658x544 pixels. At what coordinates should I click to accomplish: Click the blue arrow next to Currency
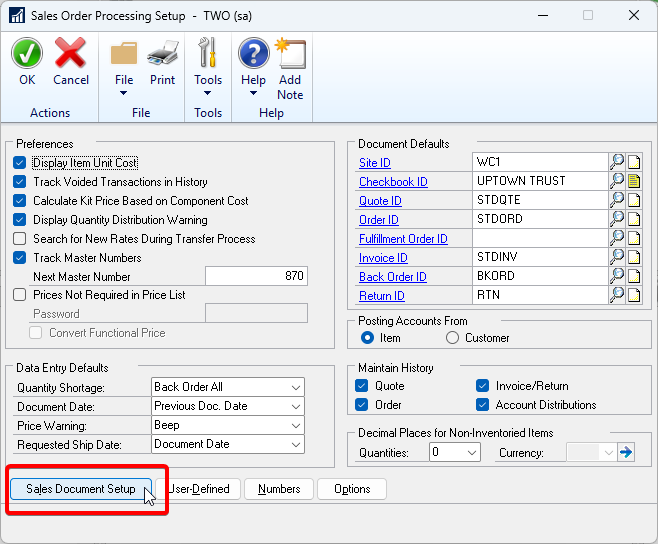[626, 452]
